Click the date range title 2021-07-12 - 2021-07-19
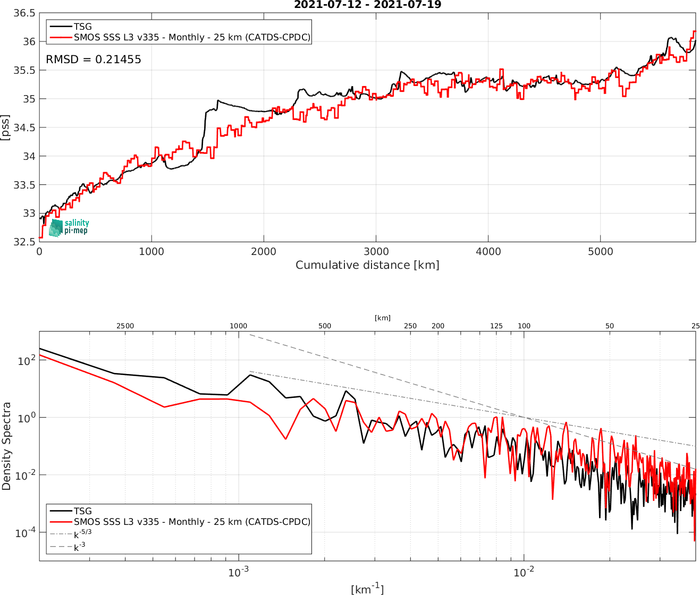The width and height of the screenshot is (700, 595). [368, 5]
